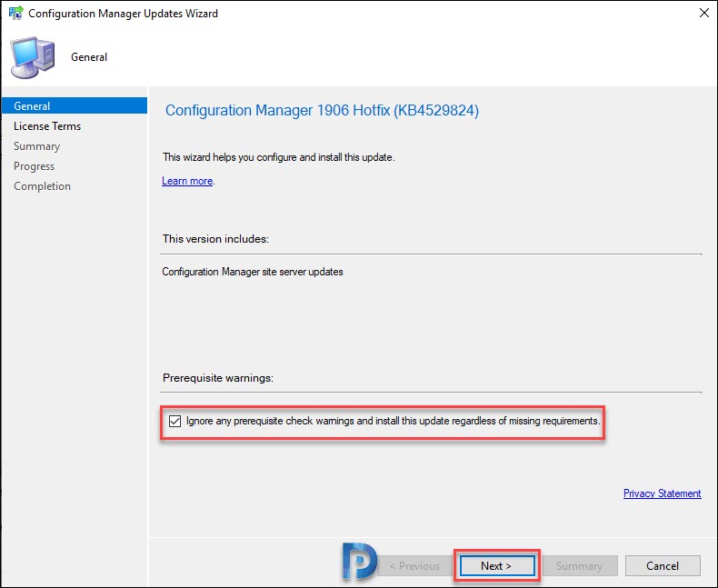Click 'Prerequisite warnings:' label

point(218,378)
